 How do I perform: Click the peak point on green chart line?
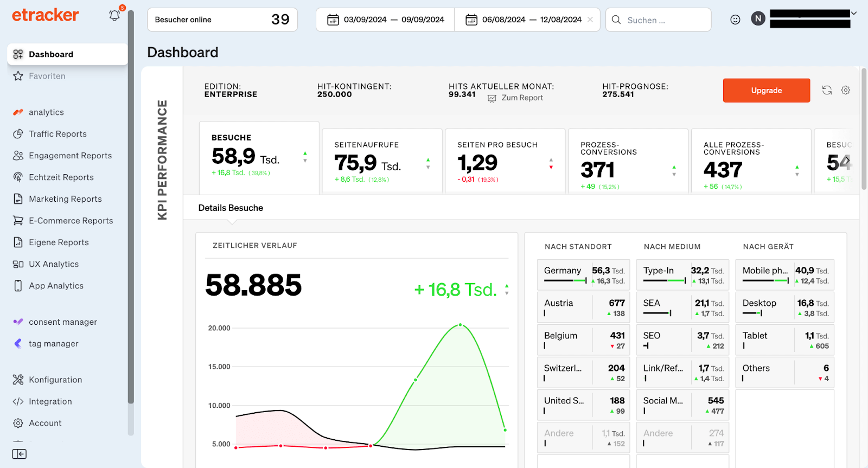pos(460,325)
